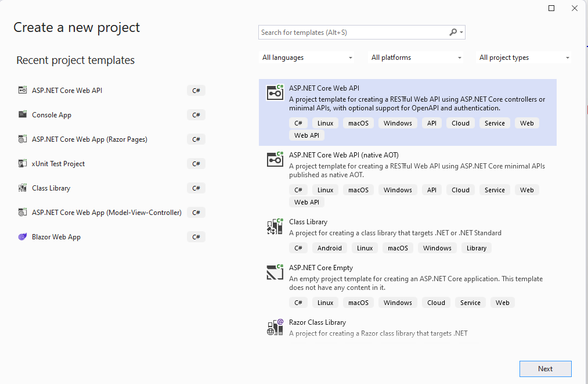Image resolution: width=588 pixels, height=384 pixels.
Task: Click the Web API native AOT template icon
Action: tap(275, 159)
